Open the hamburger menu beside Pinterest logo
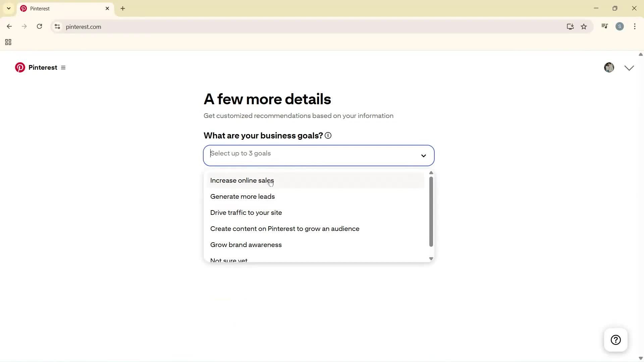This screenshot has height=362, width=644. [x=63, y=67]
